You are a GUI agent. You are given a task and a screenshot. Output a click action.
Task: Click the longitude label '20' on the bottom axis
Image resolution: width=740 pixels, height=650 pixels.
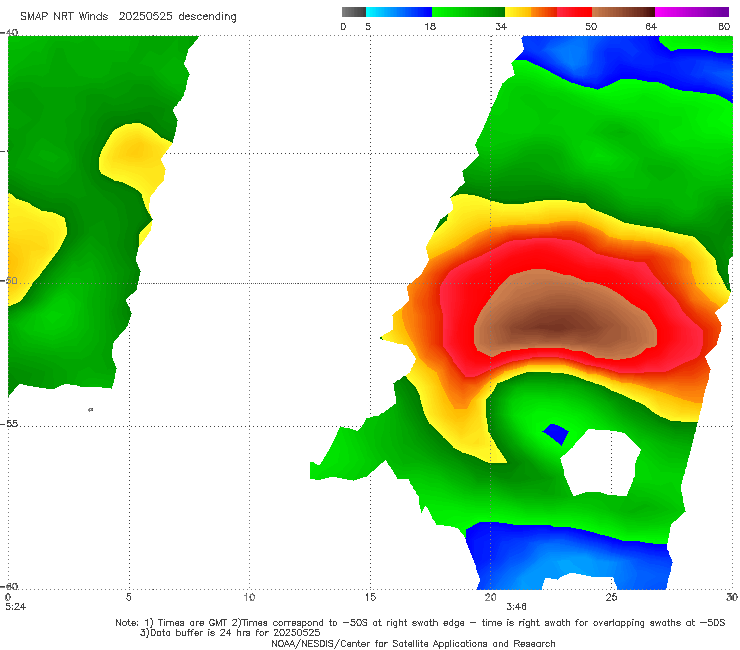pyautogui.click(x=490, y=597)
